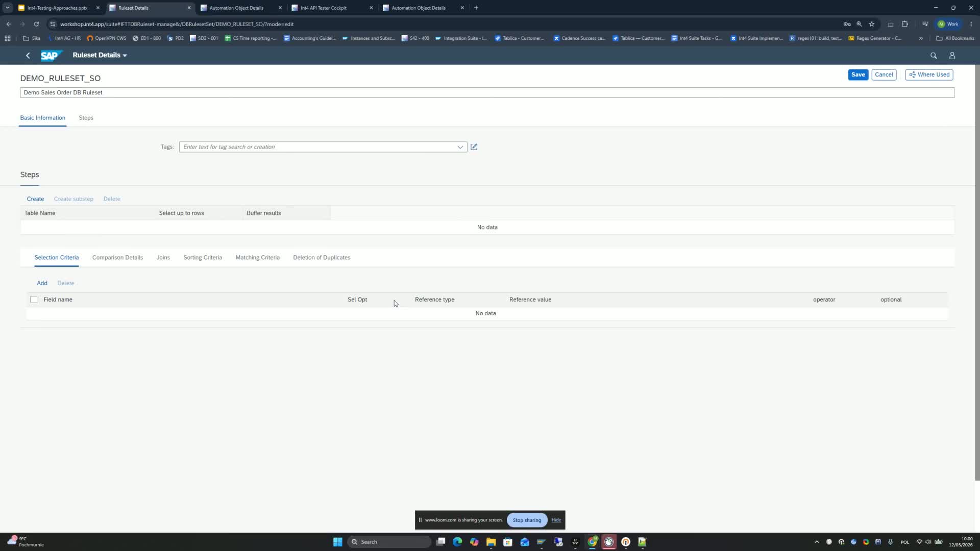Click the ruleset description input field

(487, 92)
